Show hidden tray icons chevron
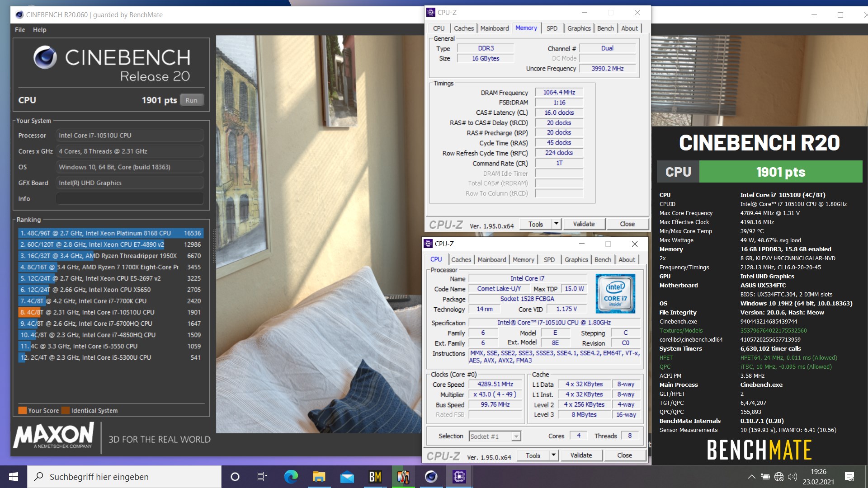868x488 pixels. click(x=751, y=477)
